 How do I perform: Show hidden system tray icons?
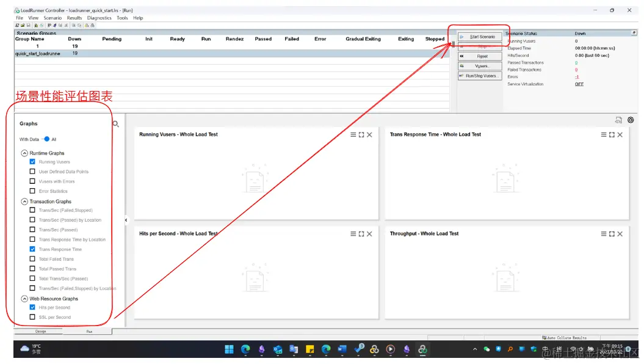(475, 349)
